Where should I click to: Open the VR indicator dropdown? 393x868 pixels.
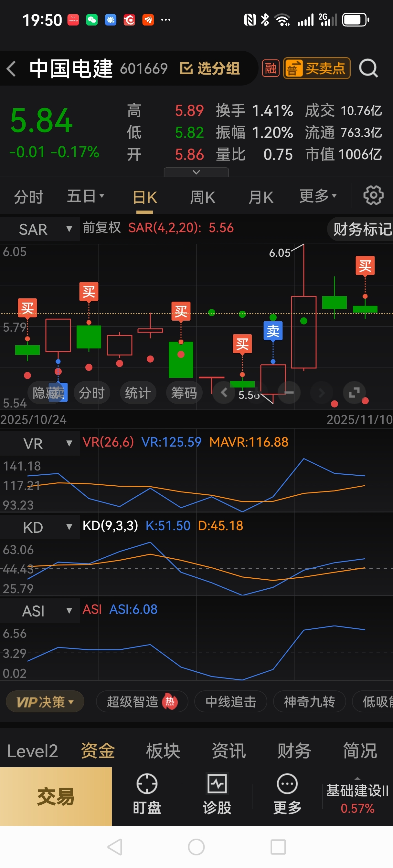tap(40, 443)
